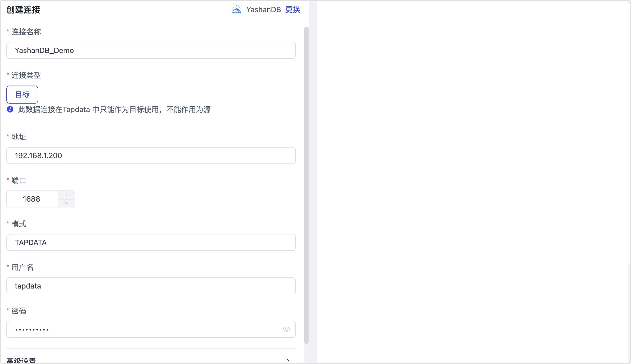Click the username field containing tapdata
Image resolution: width=631 pixels, height=364 pixels.
[x=151, y=286]
